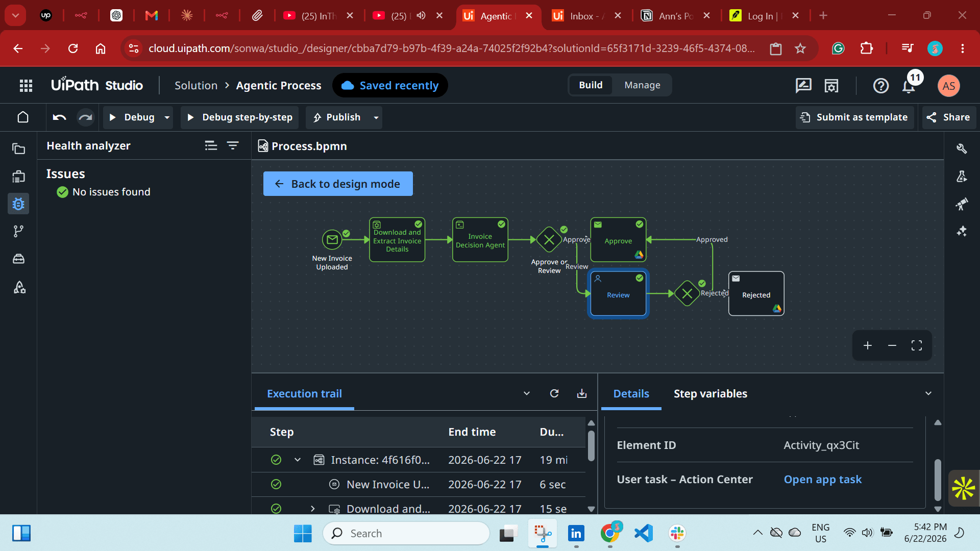Collapse the Instance 4f616f0 row
This screenshot has height=551, width=980.
[x=298, y=460]
